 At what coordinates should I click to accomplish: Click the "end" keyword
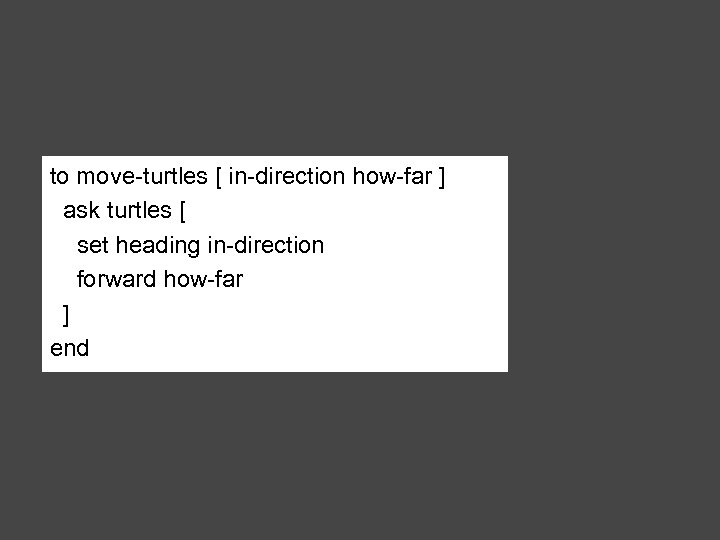69,349
